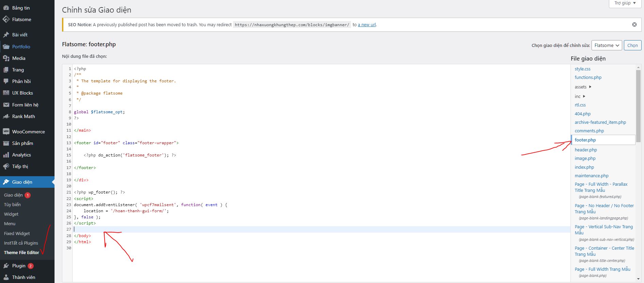This screenshot has width=644, height=283.
Task: Open header.php in file list
Action: point(586,150)
